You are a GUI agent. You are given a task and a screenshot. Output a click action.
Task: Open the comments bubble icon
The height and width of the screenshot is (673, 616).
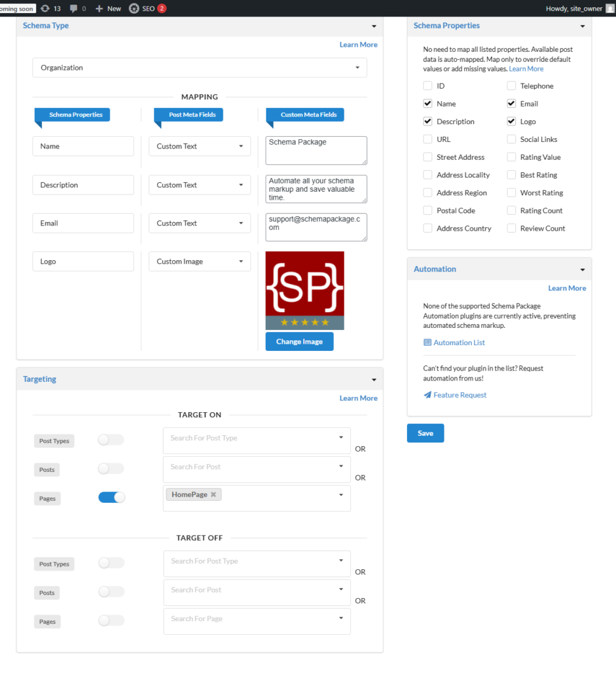click(73, 9)
